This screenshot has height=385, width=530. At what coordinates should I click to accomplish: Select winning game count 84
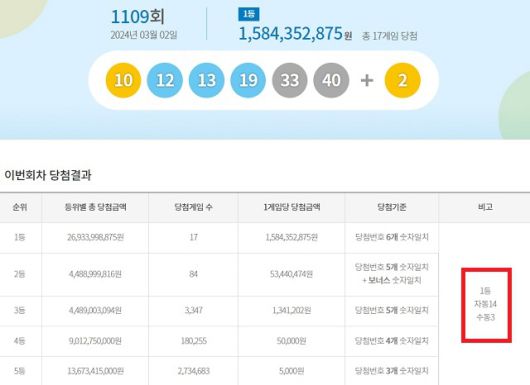pos(193,274)
